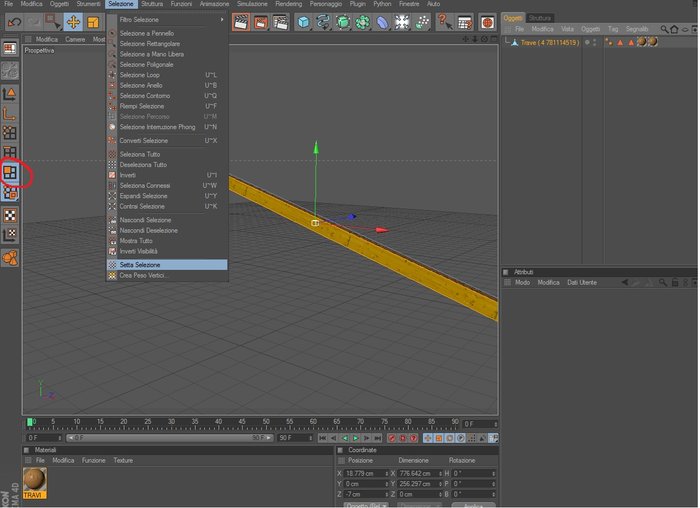Render active view clapperboard icon
Image resolution: width=700 pixels, height=508 pixels.
tap(241, 22)
